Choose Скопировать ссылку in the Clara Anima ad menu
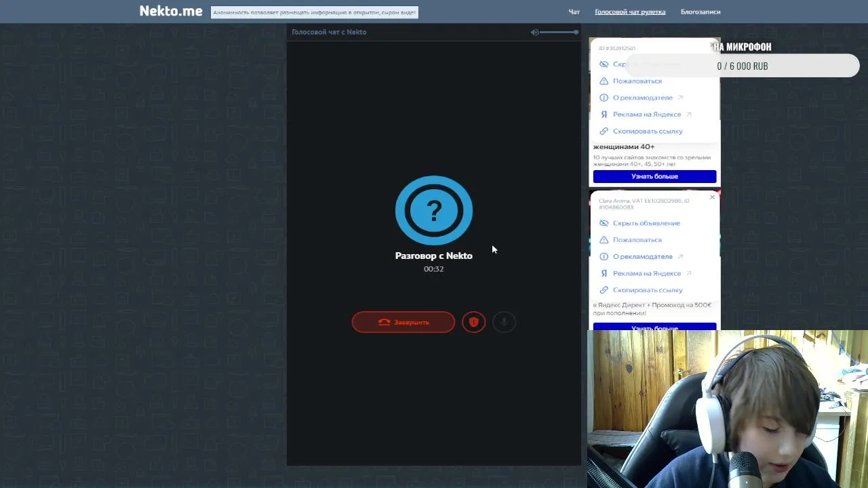This screenshot has height=488, width=868. tap(641, 290)
